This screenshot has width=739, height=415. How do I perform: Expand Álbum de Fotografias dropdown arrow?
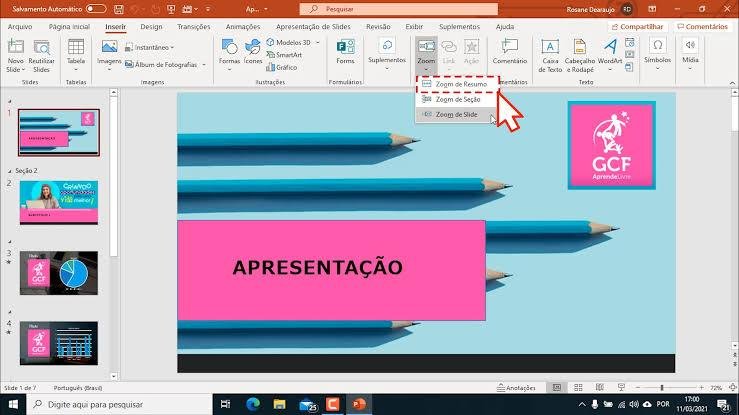[x=204, y=65]
